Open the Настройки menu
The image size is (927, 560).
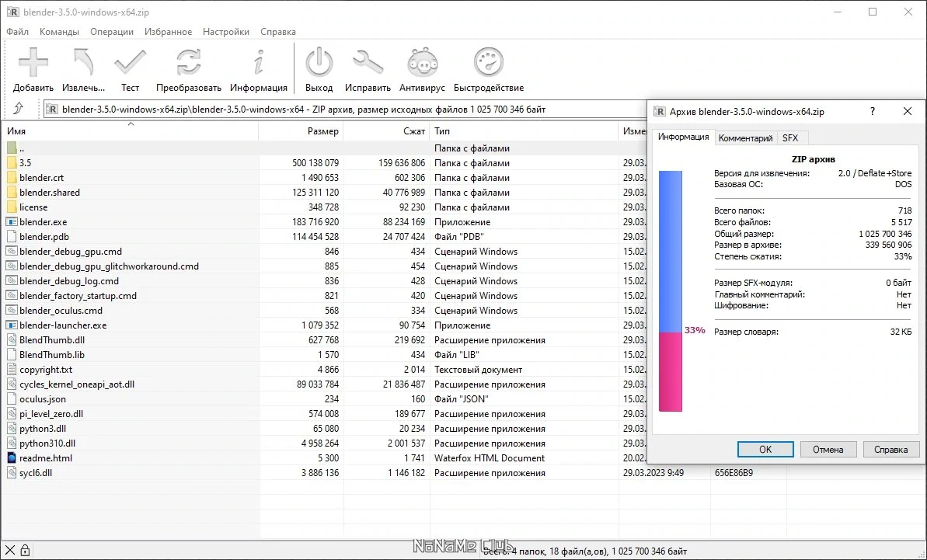coord(226,32)
